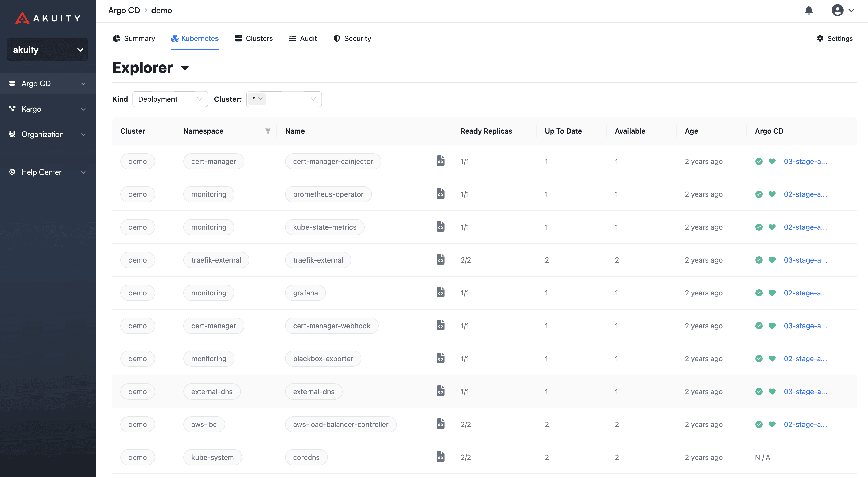Remove the * cluster filter tag

point(261,99)
